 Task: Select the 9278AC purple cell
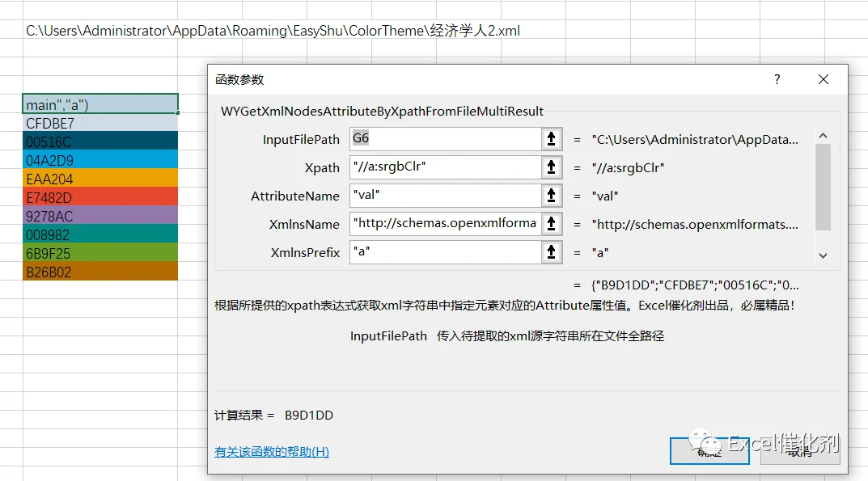pyautogui.click(x=100, y=215)
